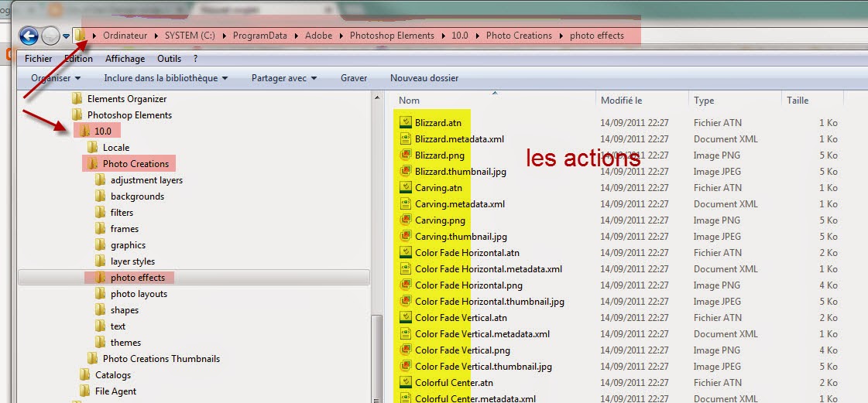Click Adobe in the address breadcrumb

(x=319, y=36)
